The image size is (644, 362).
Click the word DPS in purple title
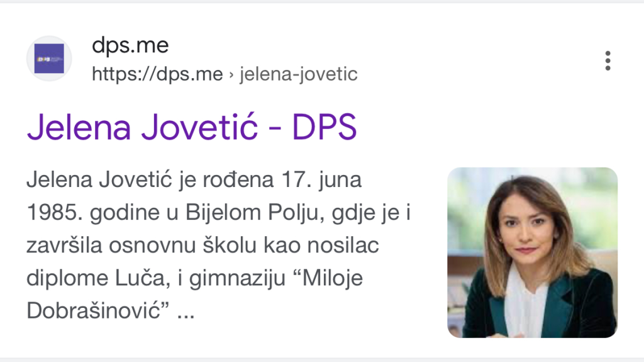click(x=325, y=127)
